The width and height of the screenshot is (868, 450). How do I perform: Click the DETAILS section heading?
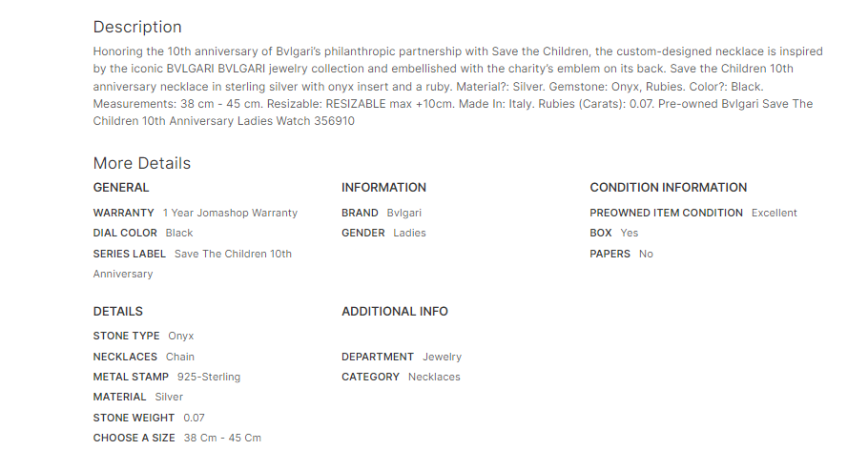click(x=118, y=312)
